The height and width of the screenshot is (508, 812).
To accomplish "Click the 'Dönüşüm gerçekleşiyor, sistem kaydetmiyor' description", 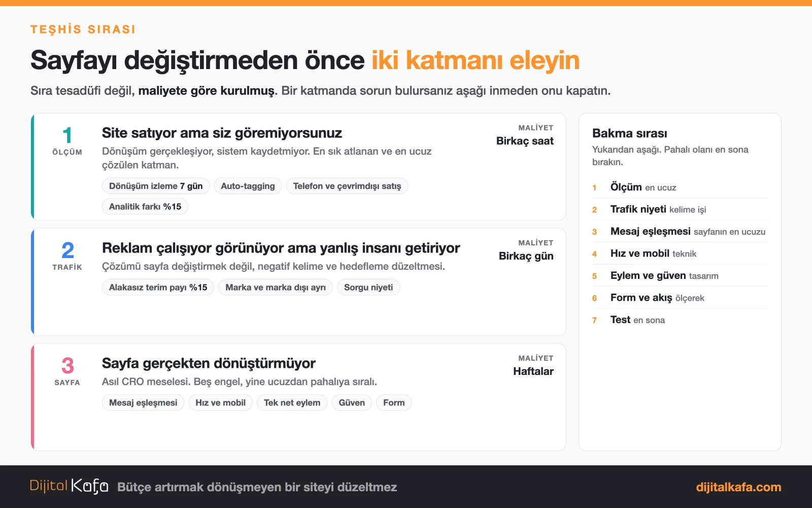I will click(x=267, y=158).
